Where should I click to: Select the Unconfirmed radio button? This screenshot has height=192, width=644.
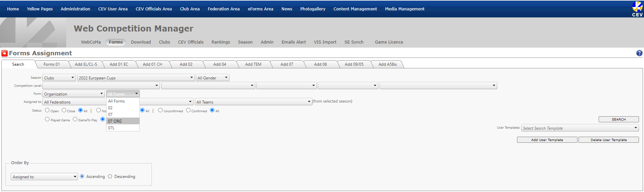click(160, 110)
